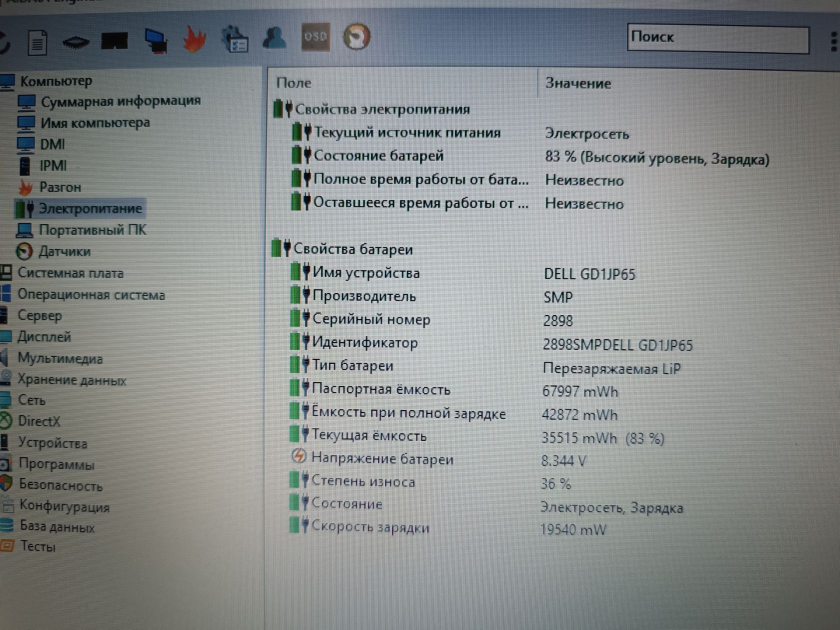This screenshot has height=630, width=840.
Task: Click the refresh arrow toolbar icon
Action: coord(4,42)
